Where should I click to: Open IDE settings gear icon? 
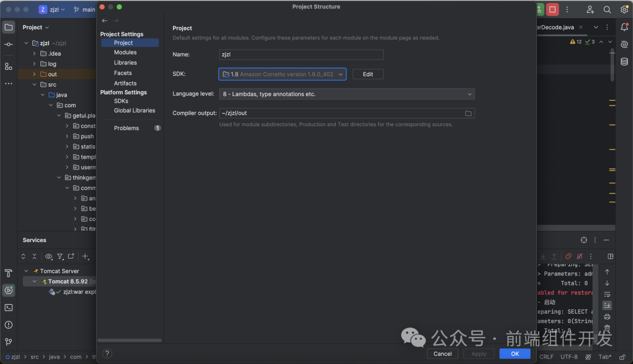click(625, 10)
